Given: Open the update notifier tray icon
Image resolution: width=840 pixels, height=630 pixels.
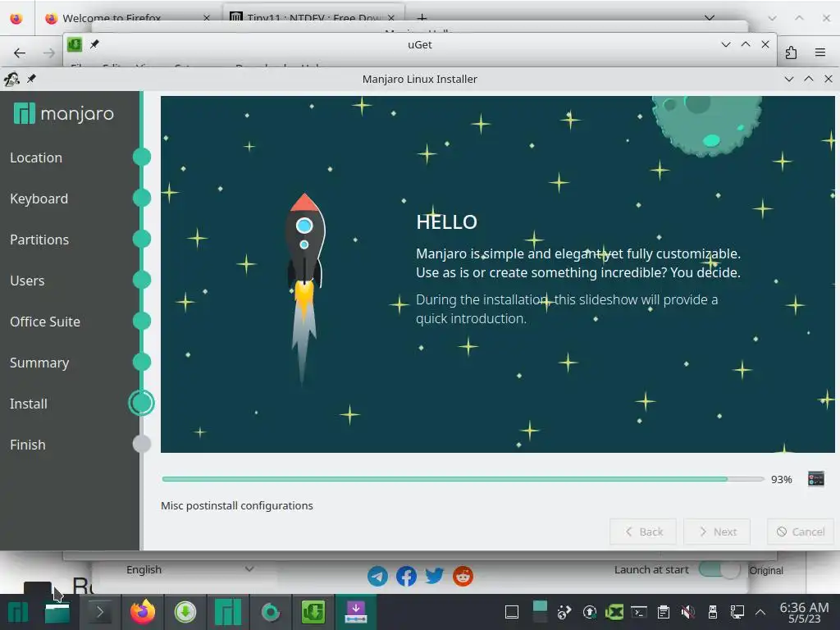Looking at the screenshot, I should point(589,612).
